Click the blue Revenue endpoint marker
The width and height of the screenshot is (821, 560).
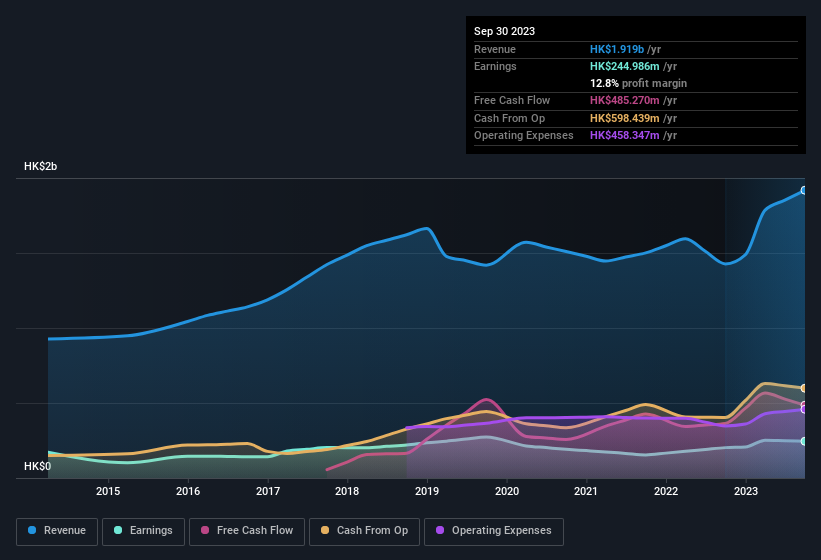tap(804, 190)
